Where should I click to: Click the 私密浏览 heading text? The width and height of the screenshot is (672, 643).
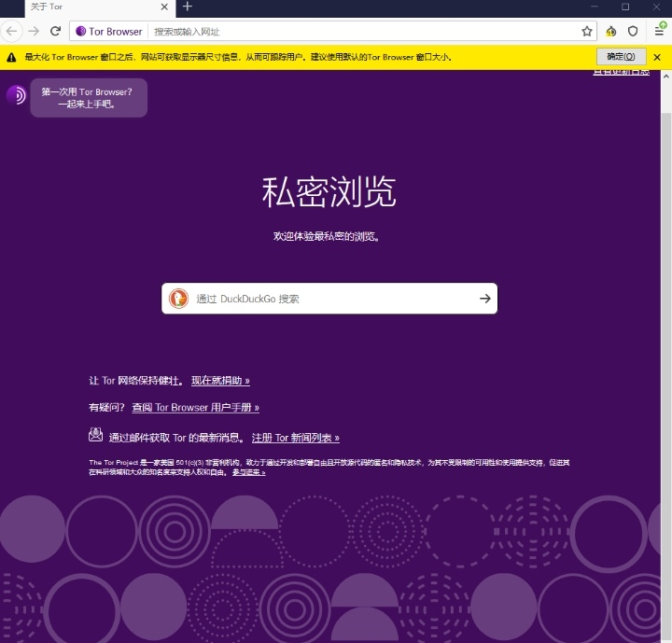(x=329, y=192)
